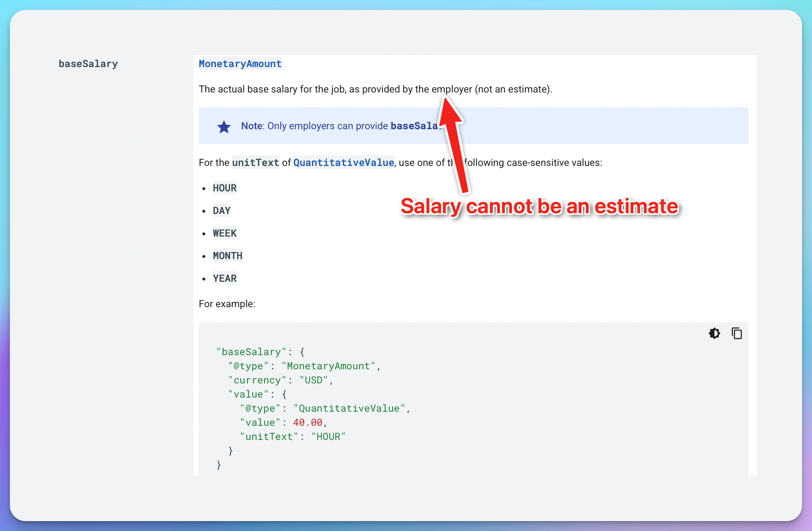The image size is (812, 531).
Task: Click the base salary description sentence
Action: tap(375, 89)
